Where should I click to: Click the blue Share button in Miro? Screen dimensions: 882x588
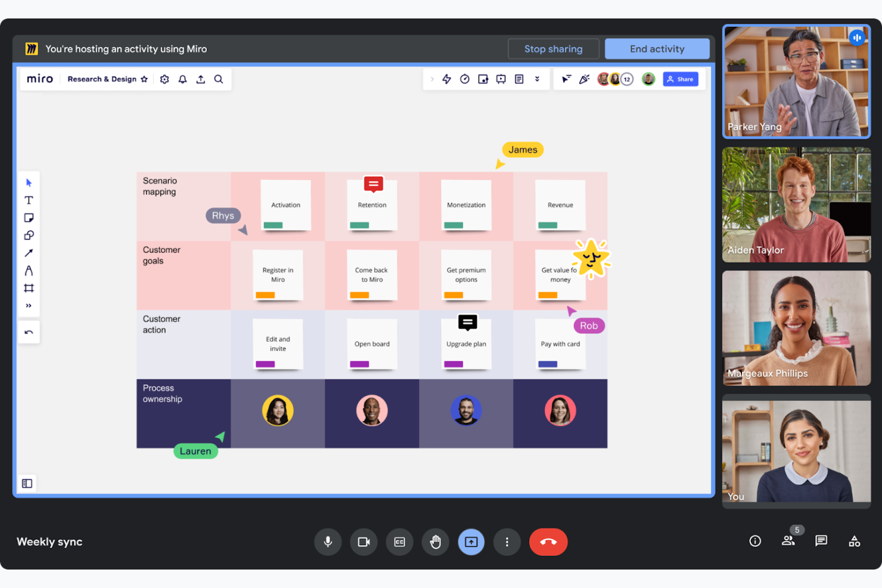[x=680, y=79]
